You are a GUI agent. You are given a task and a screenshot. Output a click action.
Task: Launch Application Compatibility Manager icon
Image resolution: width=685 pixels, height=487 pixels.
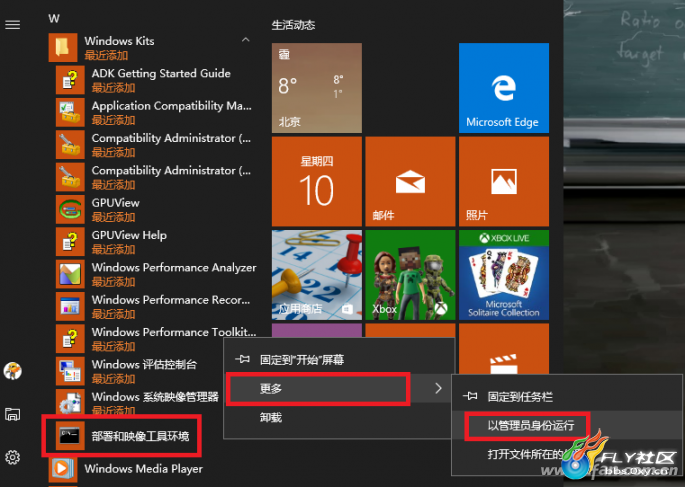(70, 112)
